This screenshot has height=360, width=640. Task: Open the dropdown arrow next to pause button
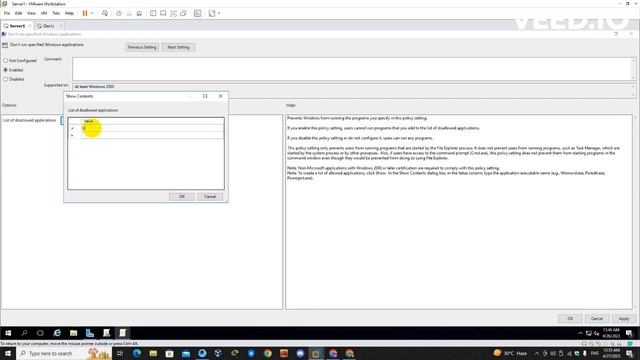click(x=92, y=13)
